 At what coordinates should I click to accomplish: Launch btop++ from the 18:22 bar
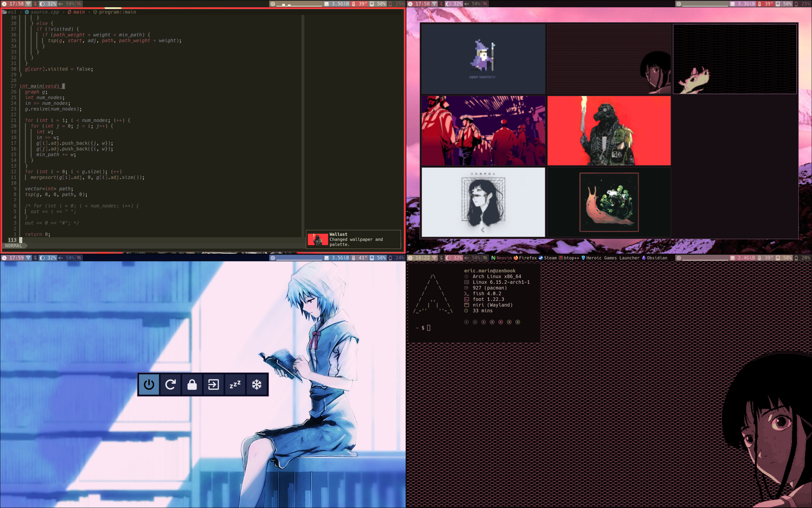tap(569, 258)
